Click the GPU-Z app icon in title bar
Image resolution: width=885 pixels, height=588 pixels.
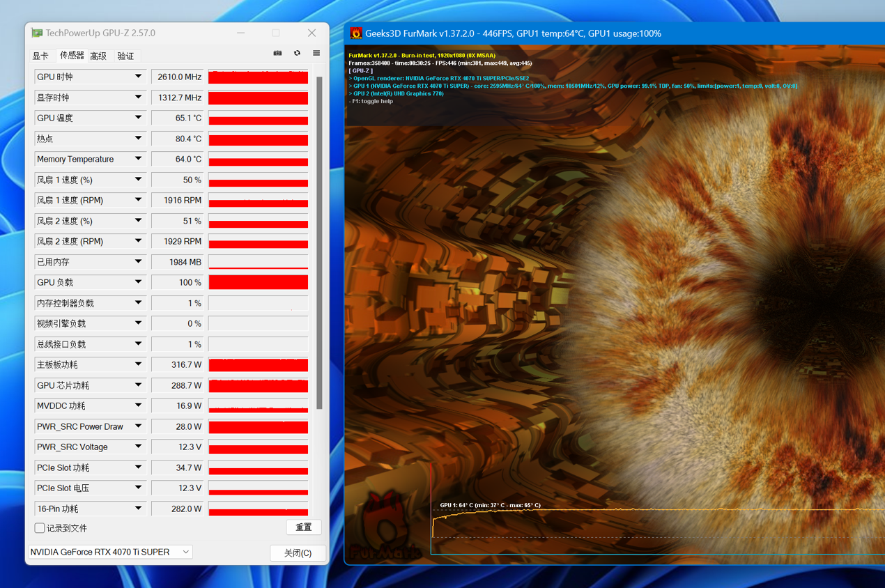coord(37,33)
